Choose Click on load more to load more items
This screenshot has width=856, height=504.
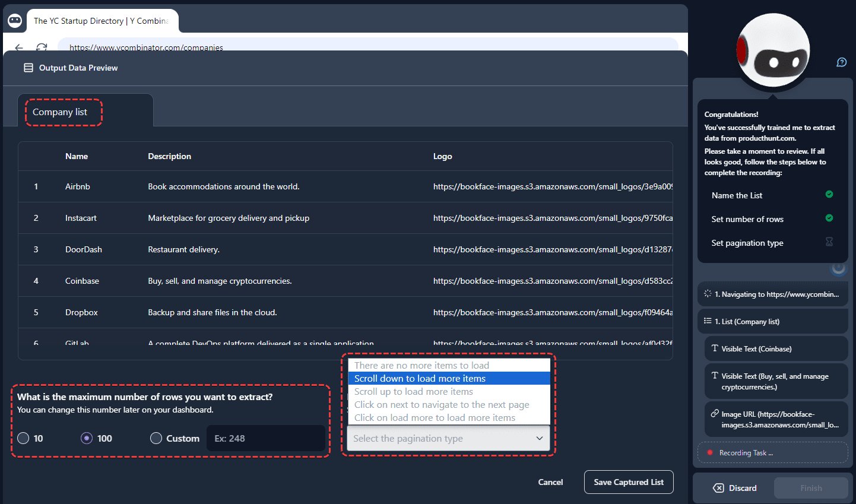click(449, 417)
